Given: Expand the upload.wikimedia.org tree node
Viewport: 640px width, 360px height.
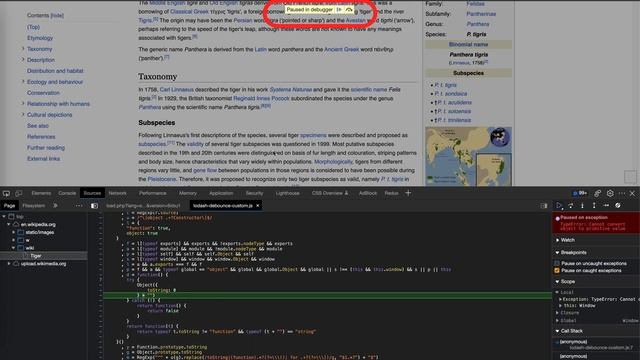Looking at the screenshot, I should coord(9,264).
